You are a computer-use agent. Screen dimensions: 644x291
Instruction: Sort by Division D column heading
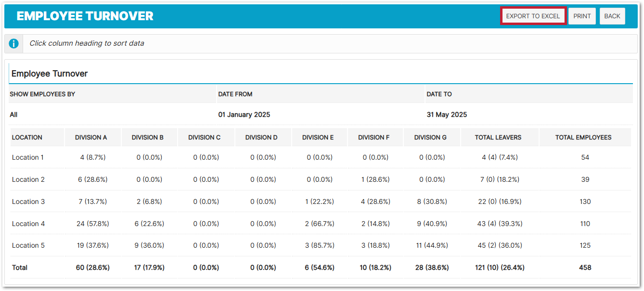(x=261, y=138)
